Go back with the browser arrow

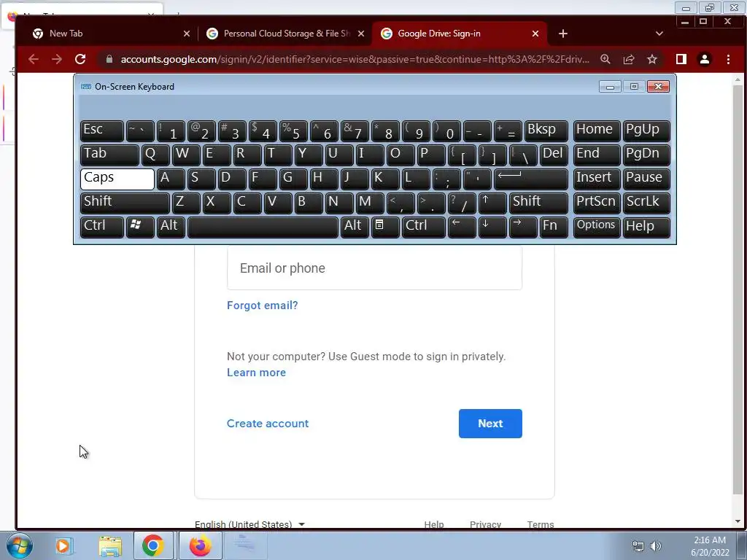coord(34,59)
